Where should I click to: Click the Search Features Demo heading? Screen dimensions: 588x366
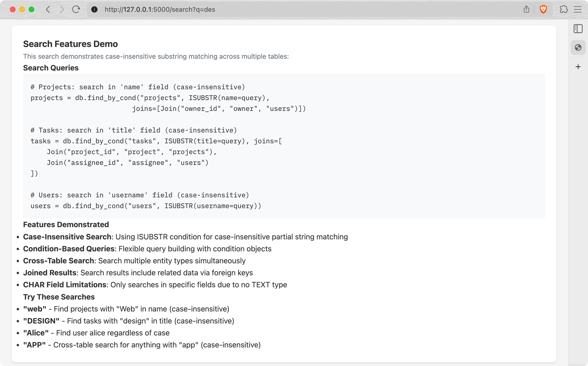(x=70, y=44)
